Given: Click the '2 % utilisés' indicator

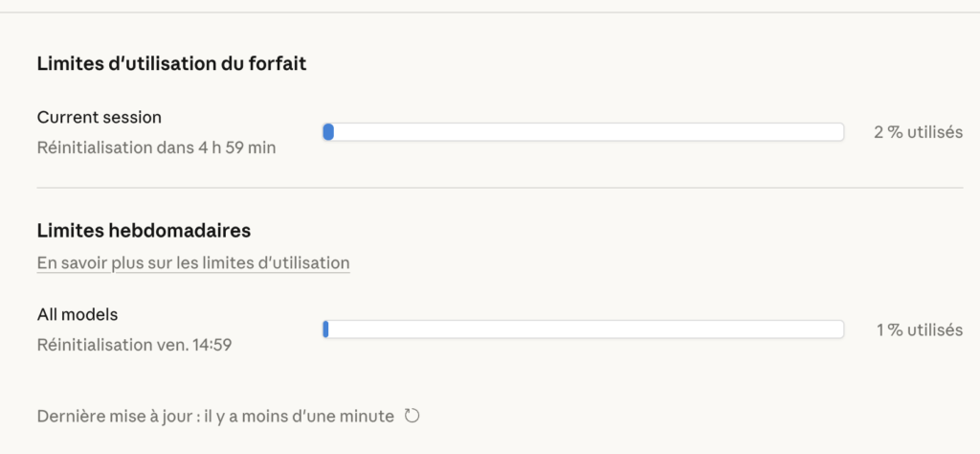Looking at the screenshot, I should tap(917, 132).
